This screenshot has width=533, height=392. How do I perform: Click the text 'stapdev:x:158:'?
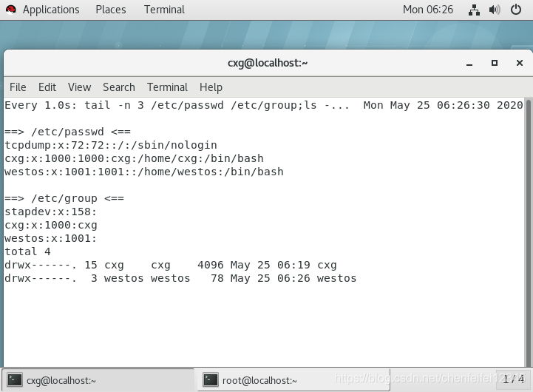point(51,212)
